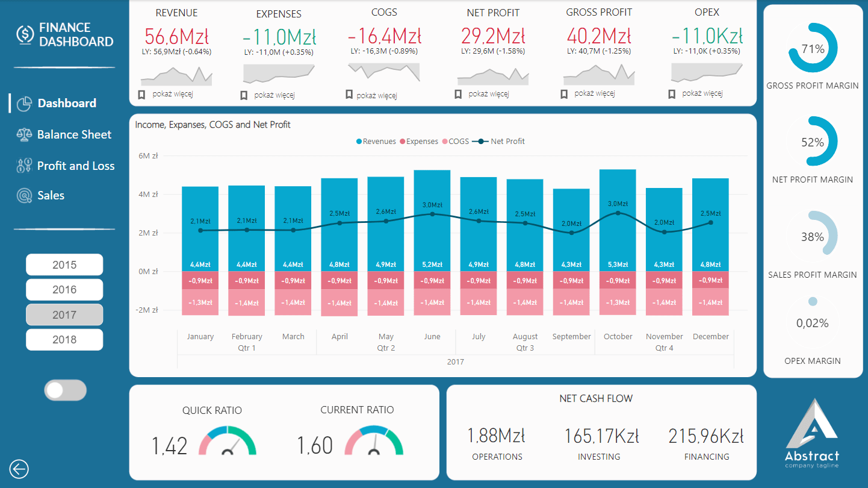Flip the toggle switch below the year buttons
The width and height of the screenshot is (868, 488).
click(65, 390)
